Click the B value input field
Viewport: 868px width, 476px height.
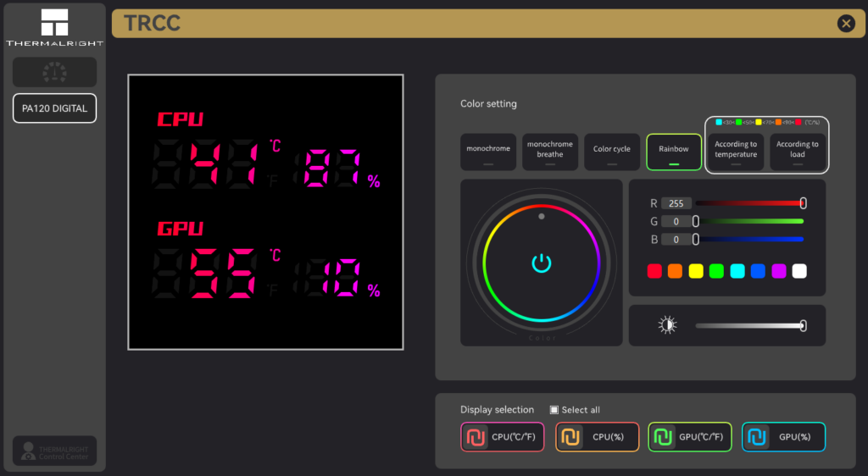(x=676, y=240)
